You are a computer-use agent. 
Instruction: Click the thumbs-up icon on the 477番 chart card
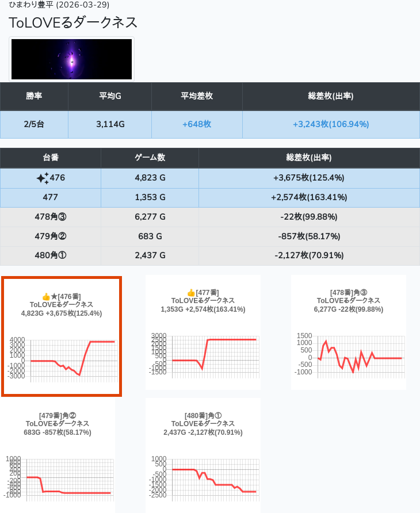coord(191,293)
